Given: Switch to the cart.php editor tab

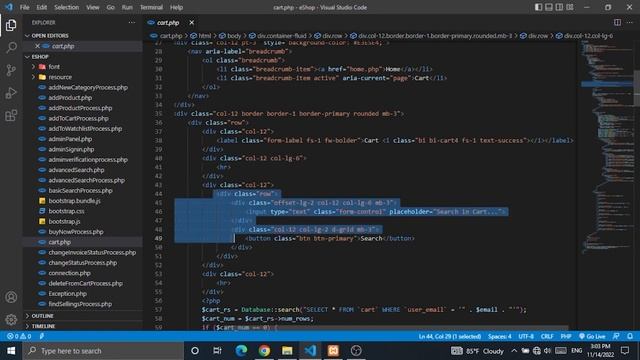Looking at the screenshot, I should tap(168, 22).
